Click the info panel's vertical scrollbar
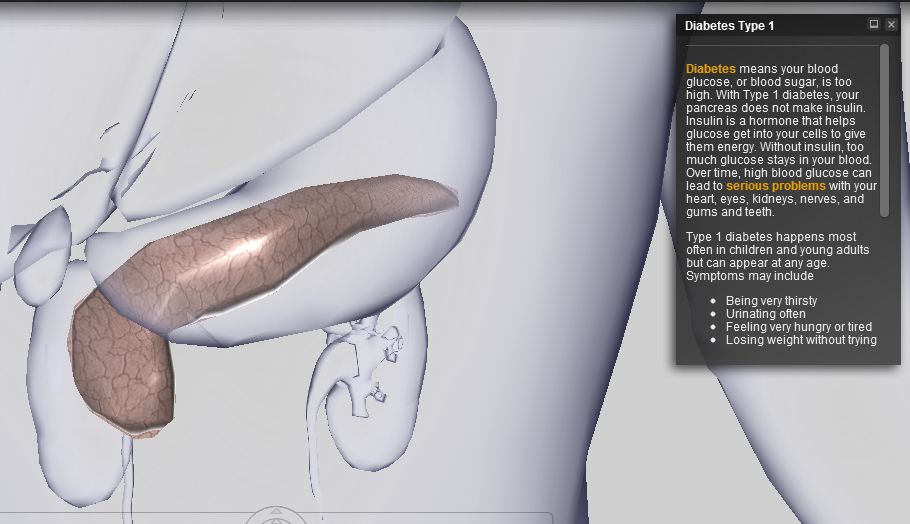The height and width of the screenshot is (524, 910). [884, 131]
